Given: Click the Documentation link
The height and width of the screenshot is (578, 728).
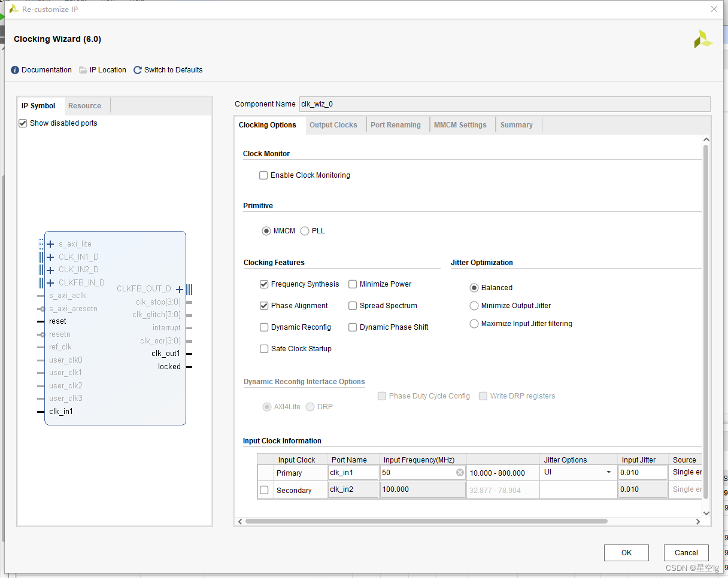Looking at the screenshot, I should click(47, 70).
